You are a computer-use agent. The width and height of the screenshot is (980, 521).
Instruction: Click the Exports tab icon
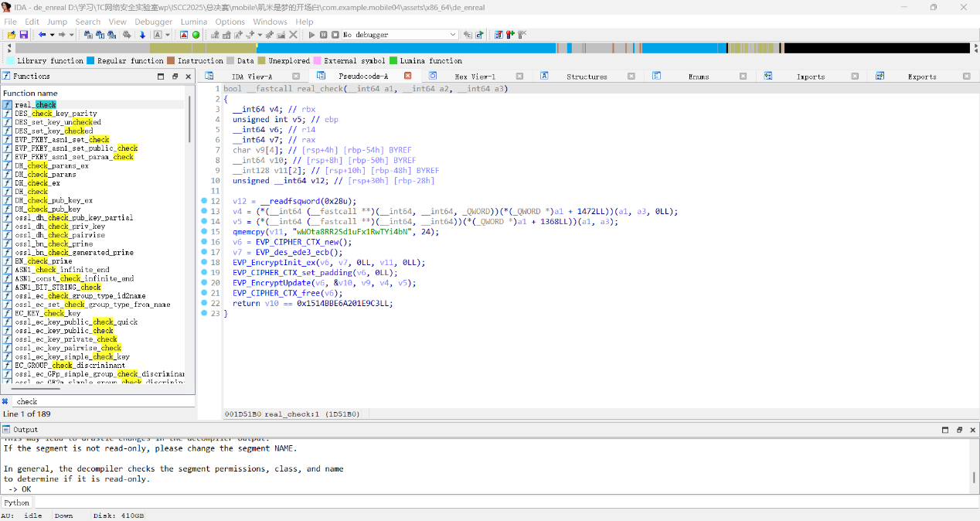pos(880,77)
